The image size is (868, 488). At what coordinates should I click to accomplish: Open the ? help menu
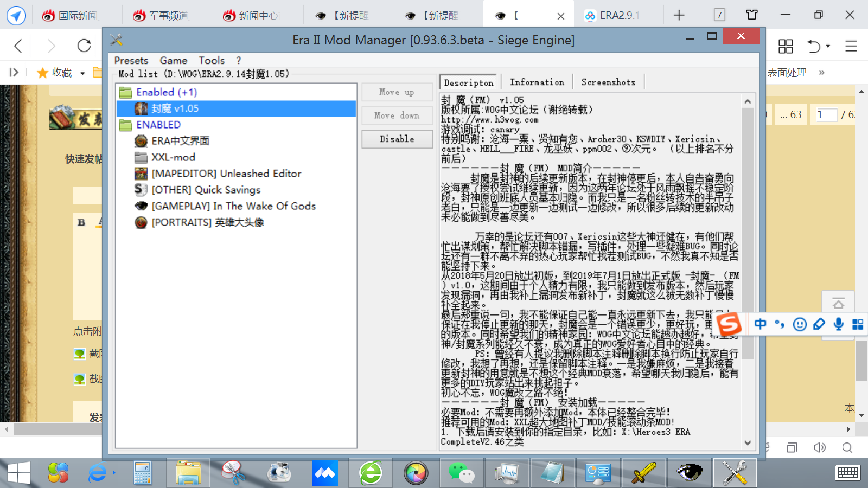coord(239,61)
